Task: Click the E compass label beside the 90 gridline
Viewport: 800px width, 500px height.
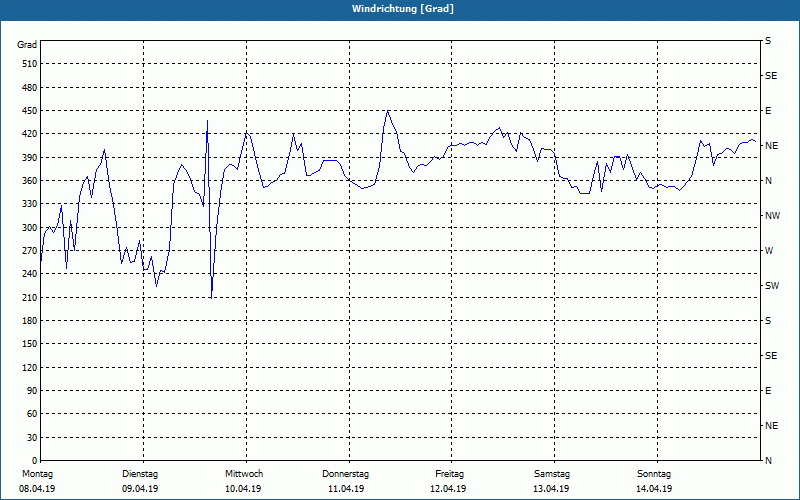Action: [x=768, y=391]
